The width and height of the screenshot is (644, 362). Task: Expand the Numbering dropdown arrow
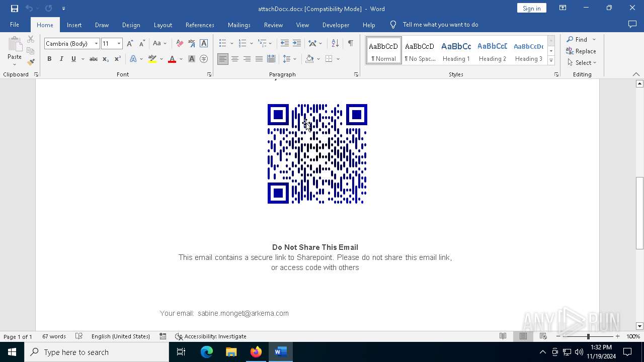[x=252, y=43]
